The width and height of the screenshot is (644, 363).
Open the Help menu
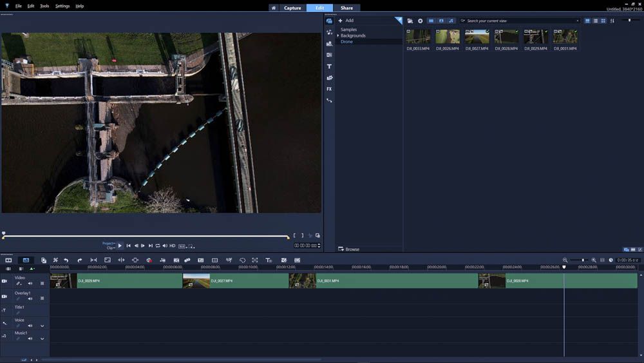tap(80, 6)
